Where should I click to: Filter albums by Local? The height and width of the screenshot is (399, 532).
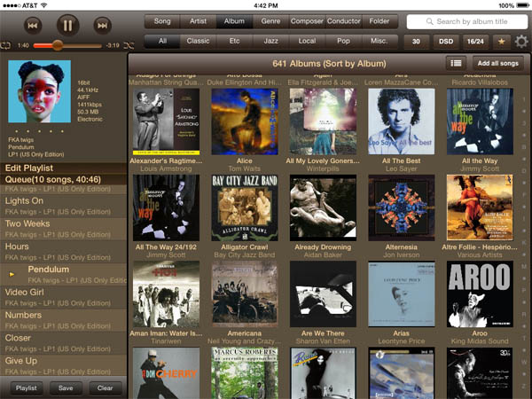307,41
